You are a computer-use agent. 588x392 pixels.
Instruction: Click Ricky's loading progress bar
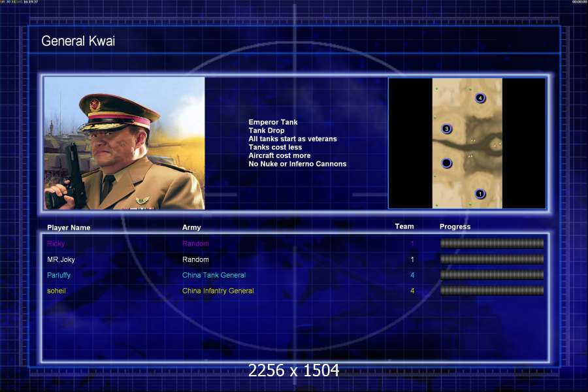pyautogui.click(x=492, y=244)
